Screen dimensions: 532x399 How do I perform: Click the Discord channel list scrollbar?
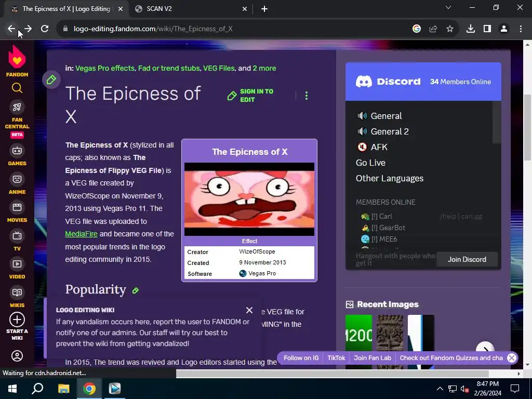coord(497,122)
